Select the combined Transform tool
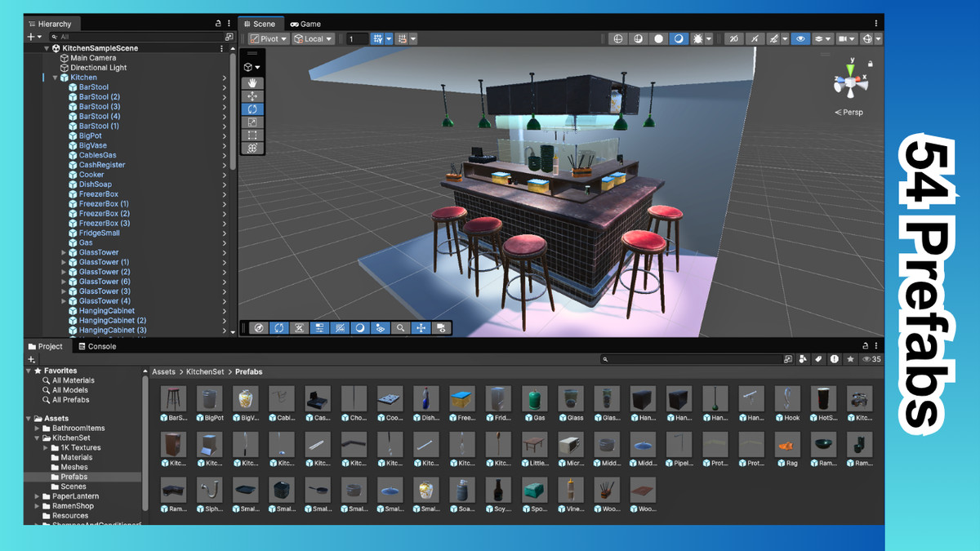Image resolution: width=980 pixels, height=551 pixels. 253,149
